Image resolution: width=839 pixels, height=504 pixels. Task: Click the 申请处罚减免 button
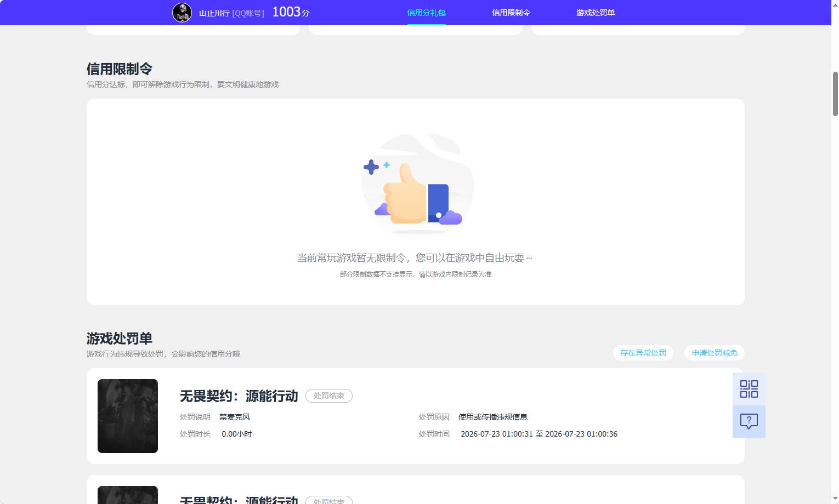[715, 353]
